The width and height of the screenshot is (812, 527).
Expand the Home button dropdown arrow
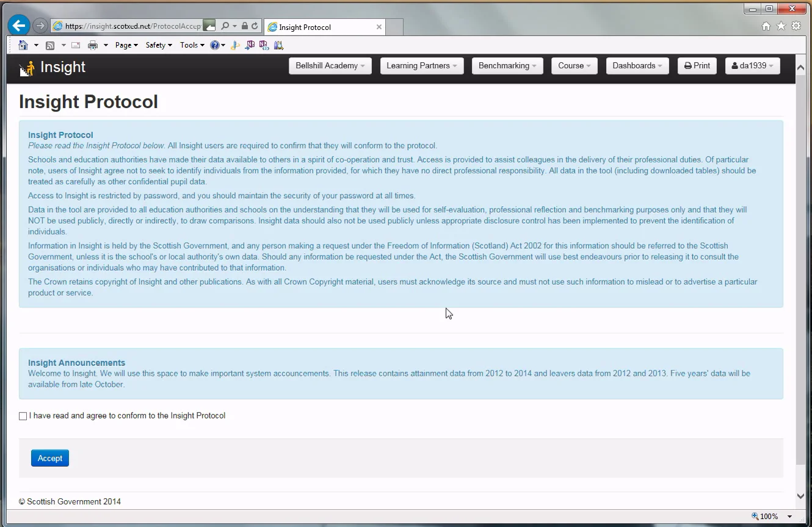point(36,45)
